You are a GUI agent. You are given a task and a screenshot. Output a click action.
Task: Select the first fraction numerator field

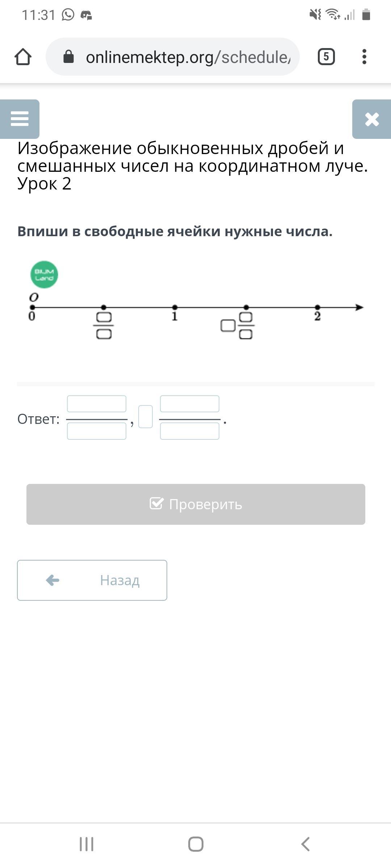point(97,404)
